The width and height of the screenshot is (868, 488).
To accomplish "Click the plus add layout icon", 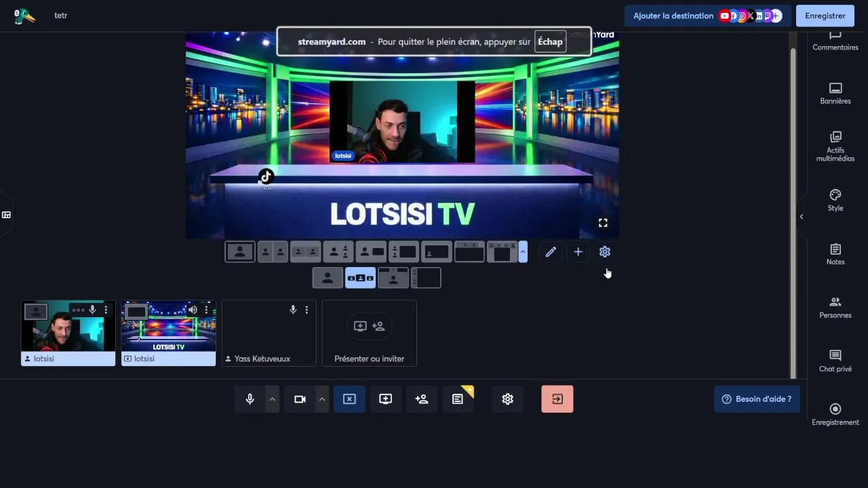I will click(578, 251).
